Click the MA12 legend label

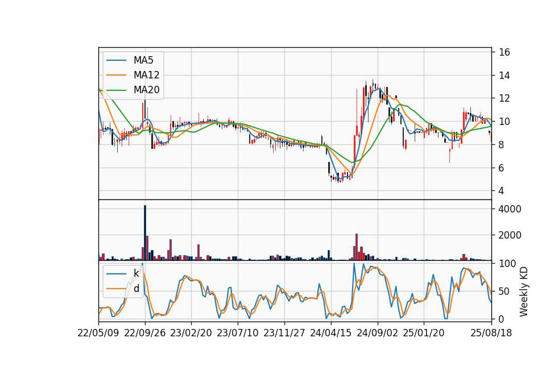point(147,75)
